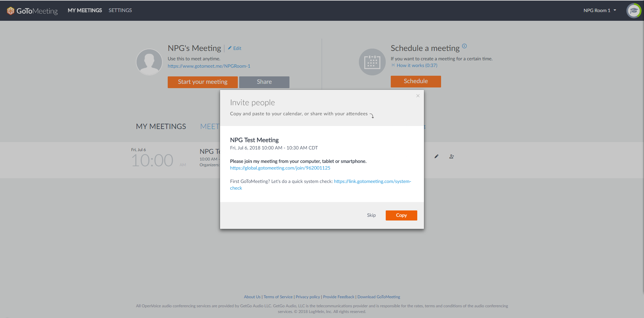
Task: Open Download GoToMeeting footer link
Action: click(379, 297)
